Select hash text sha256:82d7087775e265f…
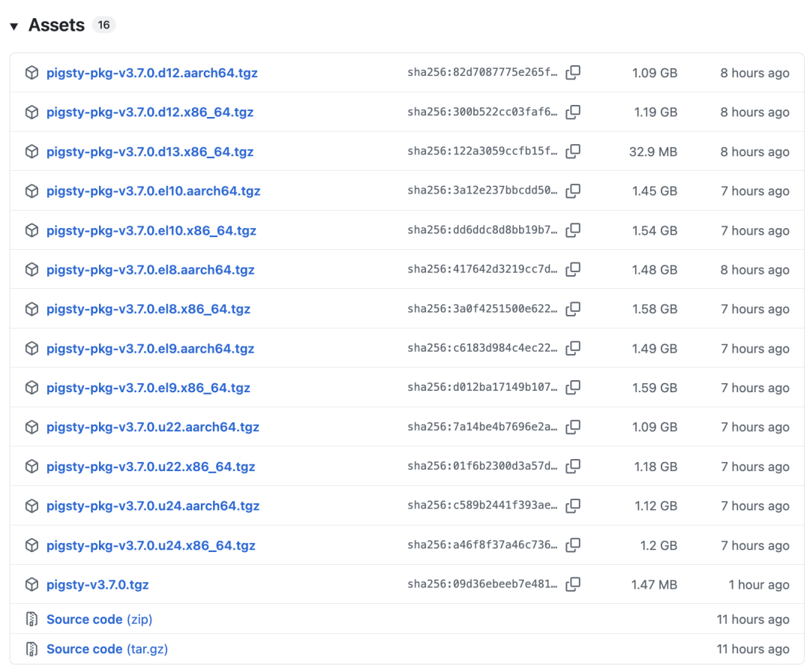This screenshot has width=810, height=672. click(x=482, y=72)
